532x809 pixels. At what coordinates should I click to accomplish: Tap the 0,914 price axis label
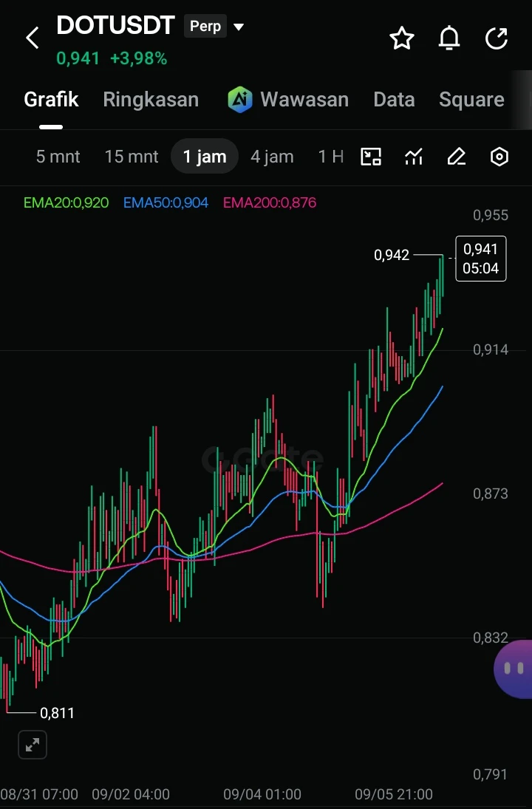(x=490, y=349)
